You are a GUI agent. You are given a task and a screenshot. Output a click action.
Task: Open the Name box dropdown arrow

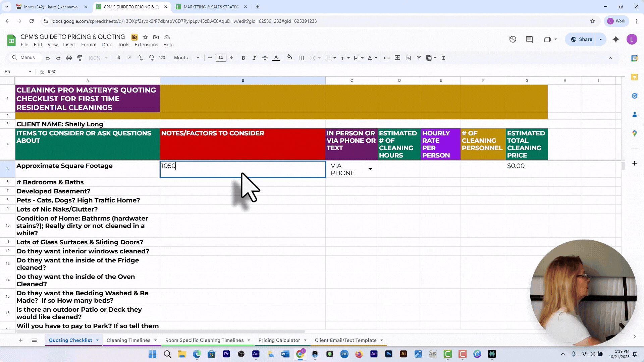click(x=30, y=72)
